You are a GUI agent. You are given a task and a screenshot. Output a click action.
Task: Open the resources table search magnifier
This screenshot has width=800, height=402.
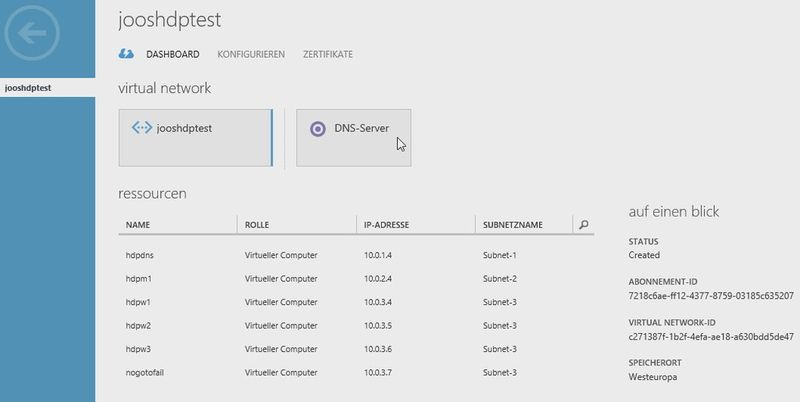point(583,225)
